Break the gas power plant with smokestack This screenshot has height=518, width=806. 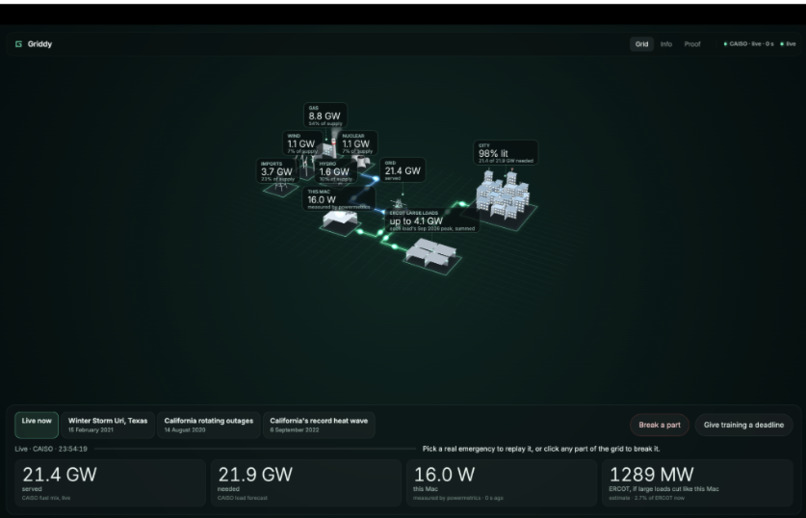click(x=327, y=148)
